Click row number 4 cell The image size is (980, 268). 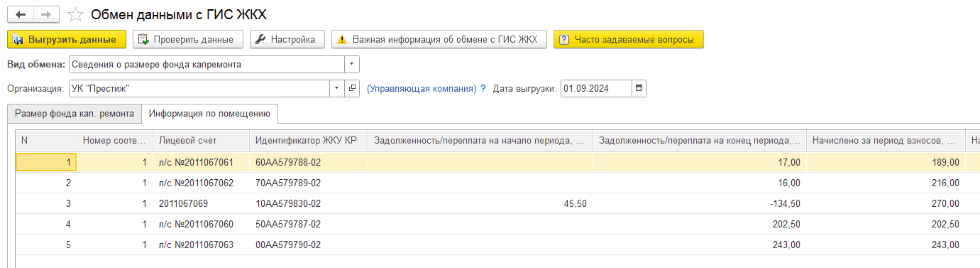click(x=46, y=224)
